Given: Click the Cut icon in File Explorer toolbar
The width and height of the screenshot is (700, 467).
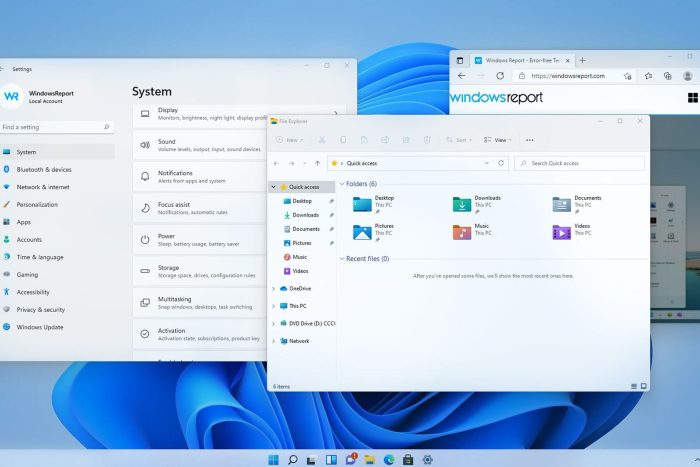Looking at the screenshot, I should click(x=321, y=140).
